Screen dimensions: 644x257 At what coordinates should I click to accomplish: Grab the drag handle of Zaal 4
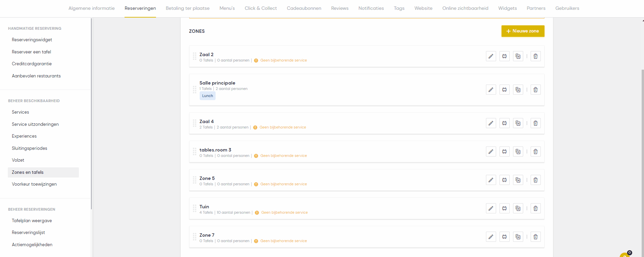coord(195,123)
